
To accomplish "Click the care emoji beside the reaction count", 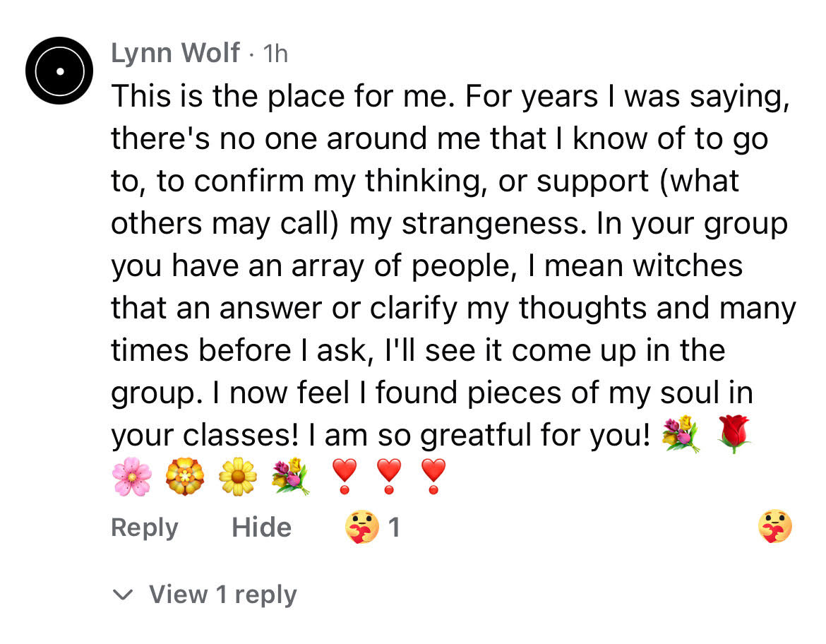I will (362, 527).
